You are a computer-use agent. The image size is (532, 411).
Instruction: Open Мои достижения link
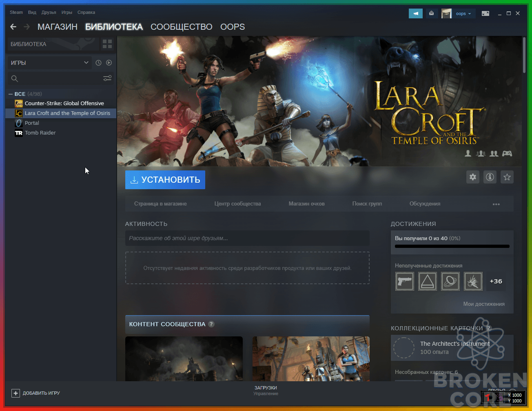tap(484, 304)
